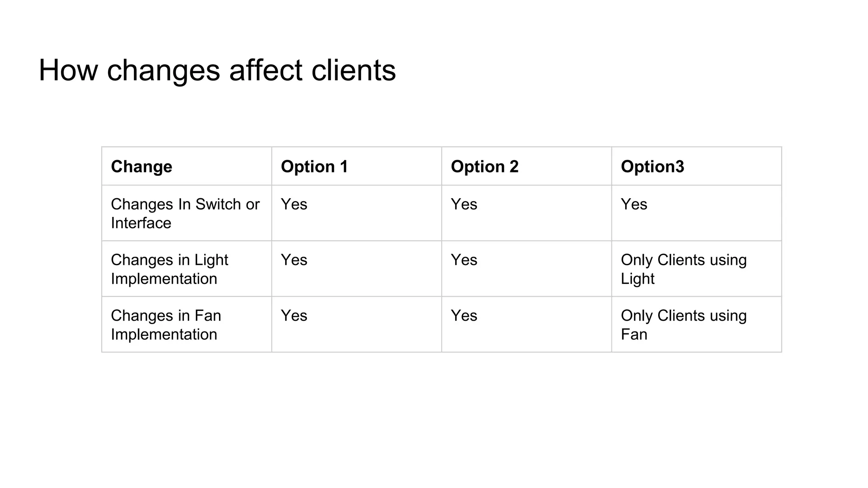The height and width of the screenshot is (488, 868).
Task: Select the 'Only Clients using Light' cell
Action: [683, 269]
